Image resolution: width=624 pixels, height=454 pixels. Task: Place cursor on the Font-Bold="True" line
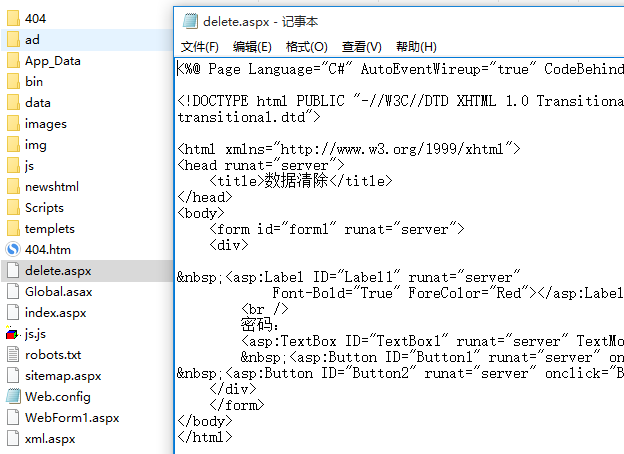448,293
